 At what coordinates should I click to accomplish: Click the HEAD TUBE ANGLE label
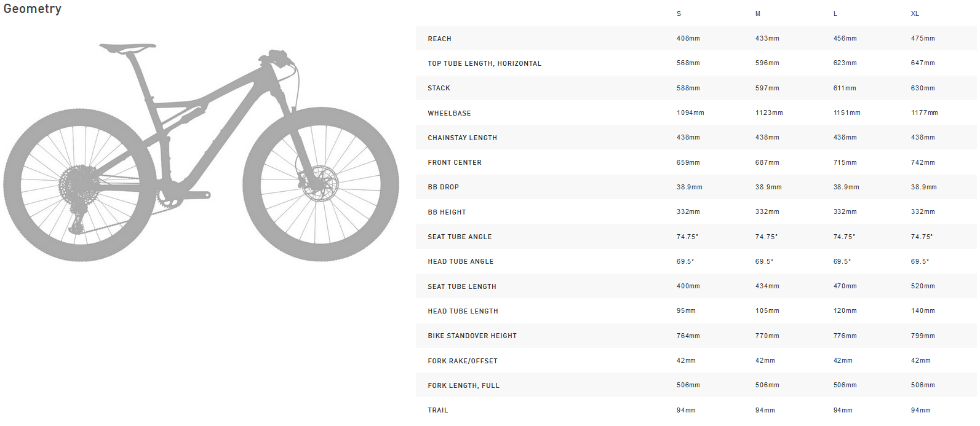tap(461, 261)
